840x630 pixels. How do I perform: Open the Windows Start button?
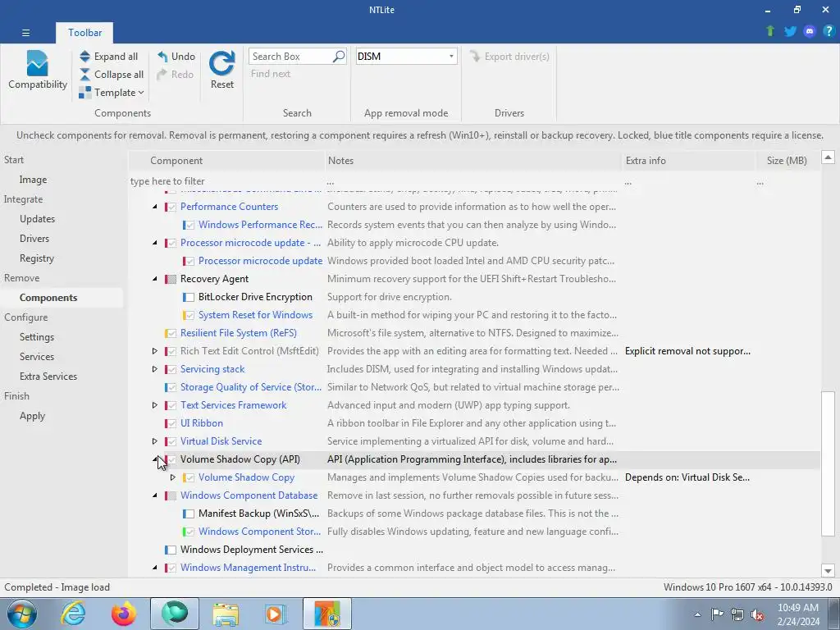tap(21, 614)
